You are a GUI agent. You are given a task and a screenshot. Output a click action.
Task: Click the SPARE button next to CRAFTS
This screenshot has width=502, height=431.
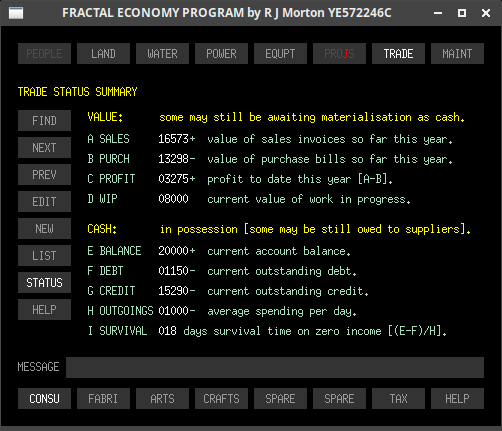click(280, 399)
